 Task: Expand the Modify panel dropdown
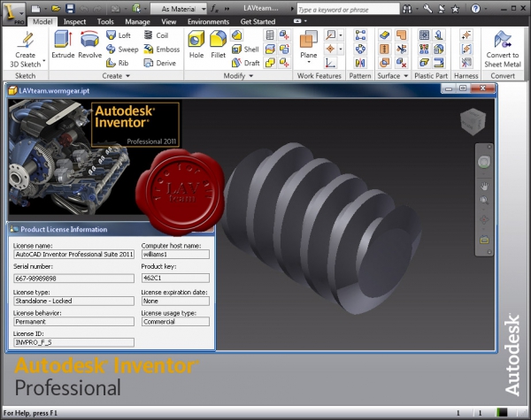coord(251,76)
